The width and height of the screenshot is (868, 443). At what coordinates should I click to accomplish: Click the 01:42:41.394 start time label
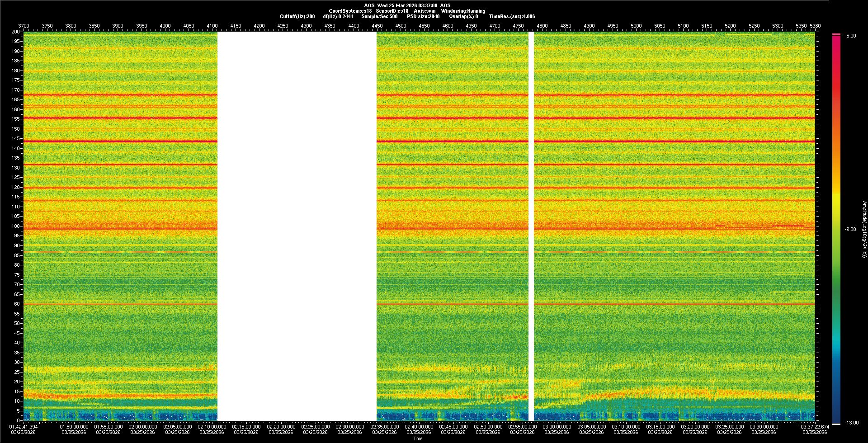click(24, 427)
